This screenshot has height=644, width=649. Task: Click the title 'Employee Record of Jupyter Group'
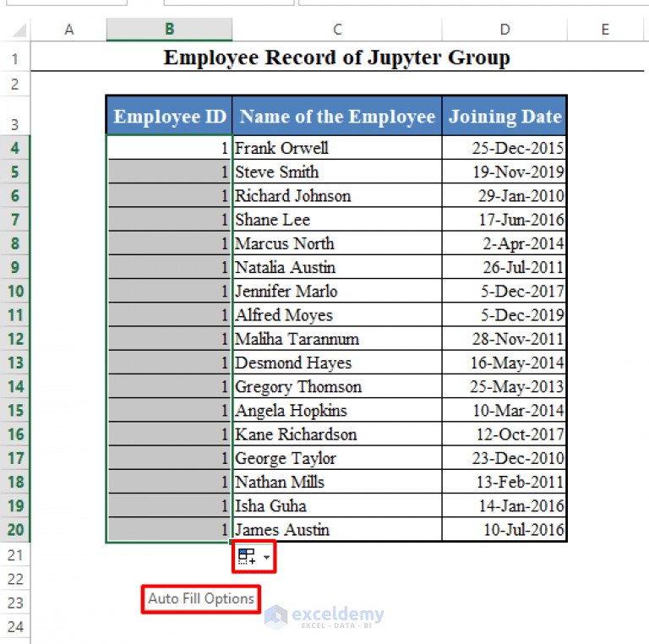coord(337,57)
